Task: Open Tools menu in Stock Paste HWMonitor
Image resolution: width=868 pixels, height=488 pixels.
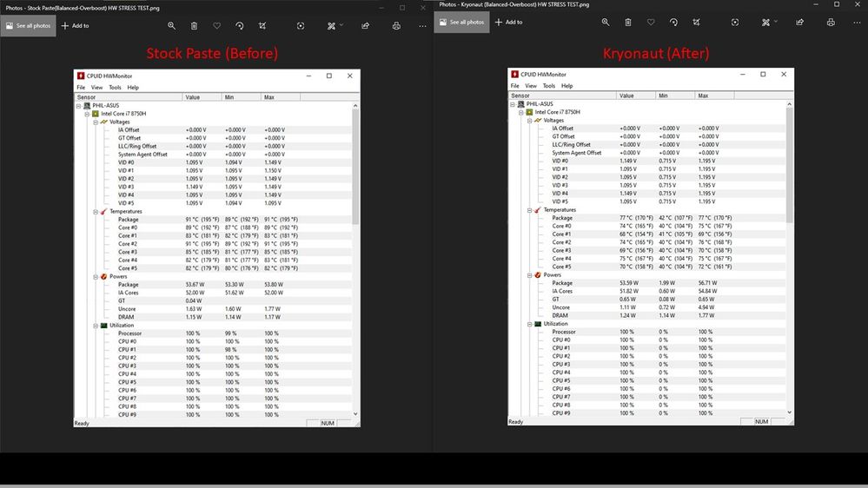Action: point(115,88)
